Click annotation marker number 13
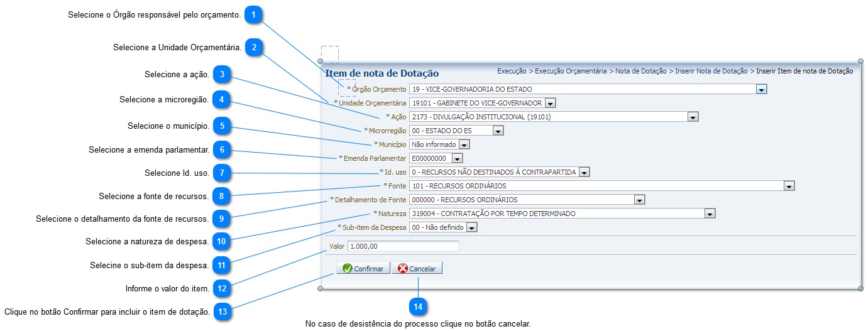This screenshot has width=868, height=331. coord(221,312)
